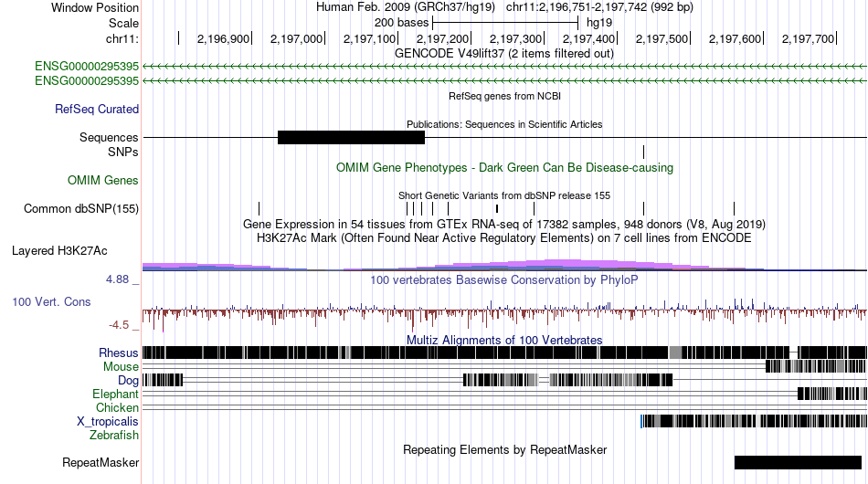Click the Rhesus alignment label

(x=119, y=352)
